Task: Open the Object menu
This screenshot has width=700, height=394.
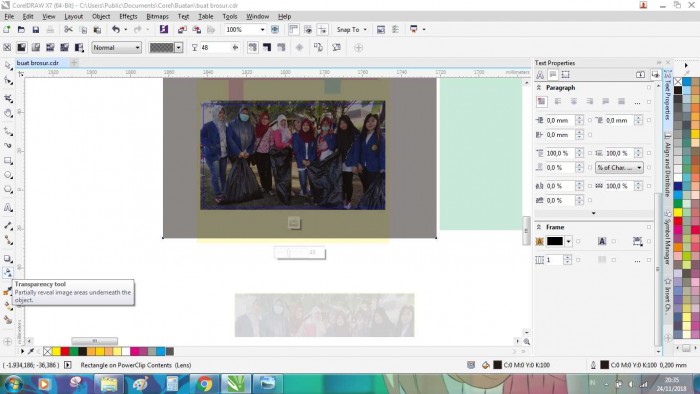Action: point(101,17)
